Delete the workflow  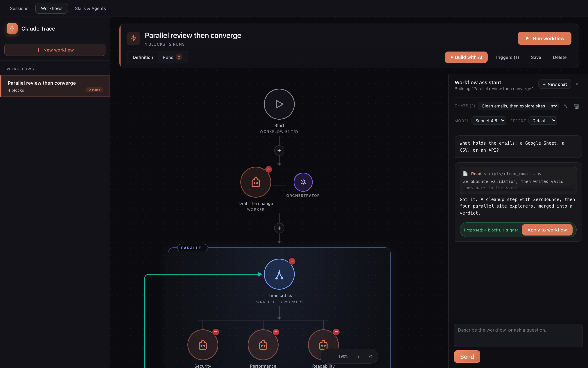[x=560, y=57]
